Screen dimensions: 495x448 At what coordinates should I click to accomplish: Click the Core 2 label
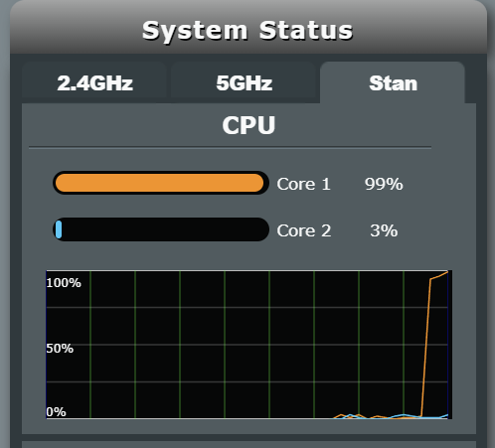click(304, 230)
